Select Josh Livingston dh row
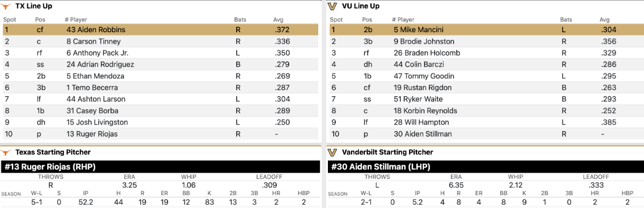This screenshot has width=644, height=208. [x=160, y=122]
